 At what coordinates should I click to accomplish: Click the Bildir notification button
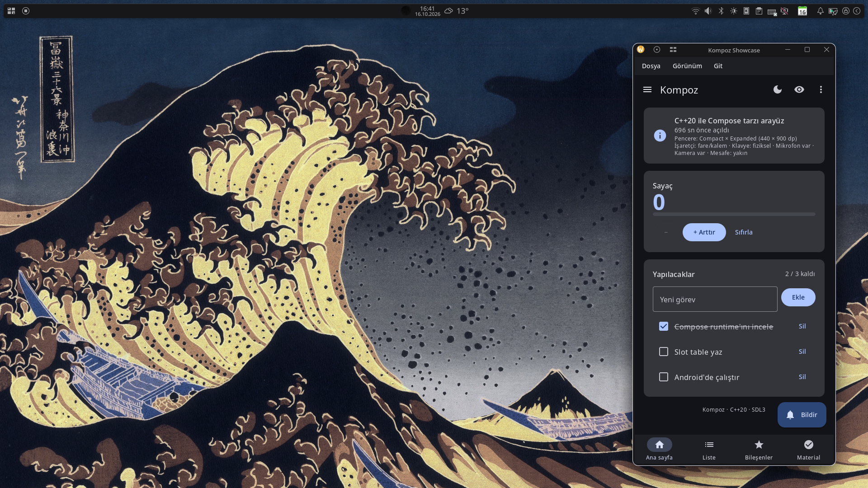point(802,415)
